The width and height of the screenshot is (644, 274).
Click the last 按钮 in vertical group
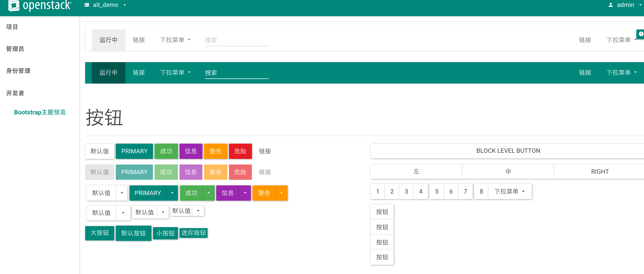pyautogui.click(x=382, y=257)
